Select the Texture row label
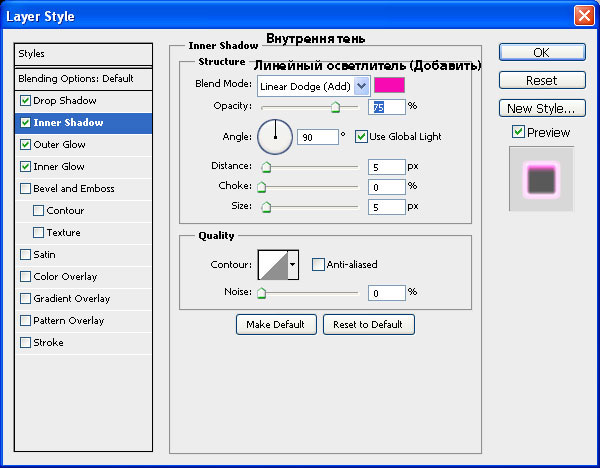 [64, 233]
